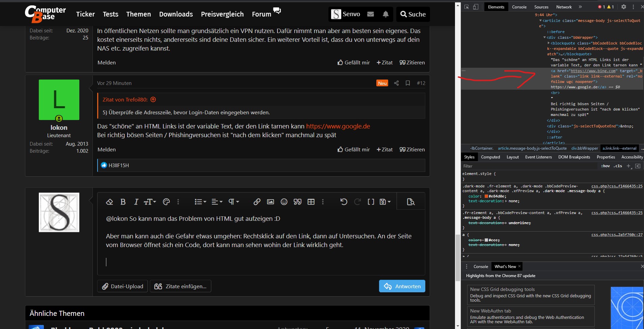Toggle the DevTools device emulation icon

[x=476, y=7]
